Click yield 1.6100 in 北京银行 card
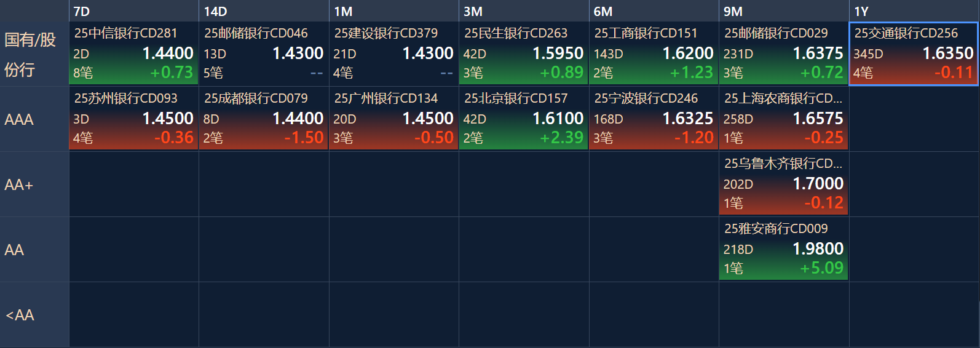The image size is (980, 348). coord(558,119)
